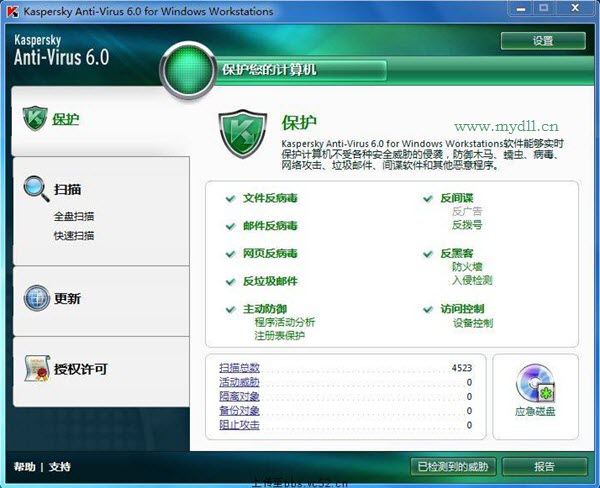The height and width of the screenshot is (488, 600).
Task: Open the 隔离对象 quarantine link
Action: point(239,396)
